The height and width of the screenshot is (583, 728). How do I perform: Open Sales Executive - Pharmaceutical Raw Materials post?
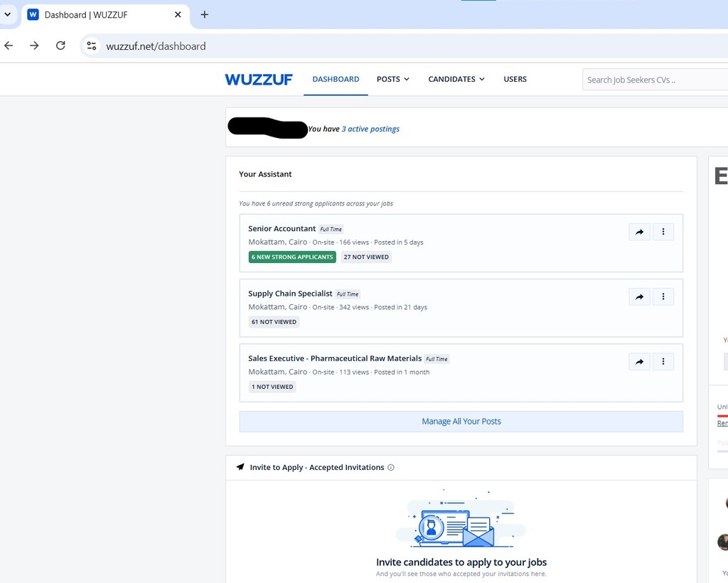click(335, 359)
